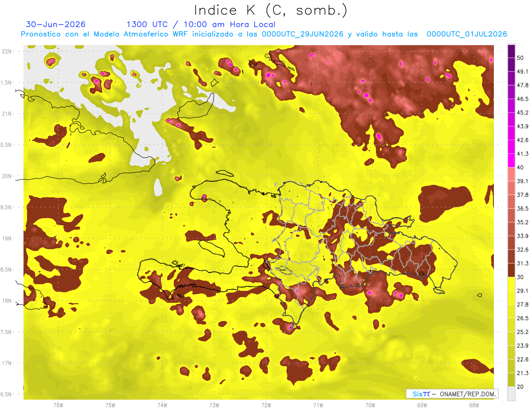Click the longitude label "69W"
The width and height of the screenshot is (532, 411).
422,405
